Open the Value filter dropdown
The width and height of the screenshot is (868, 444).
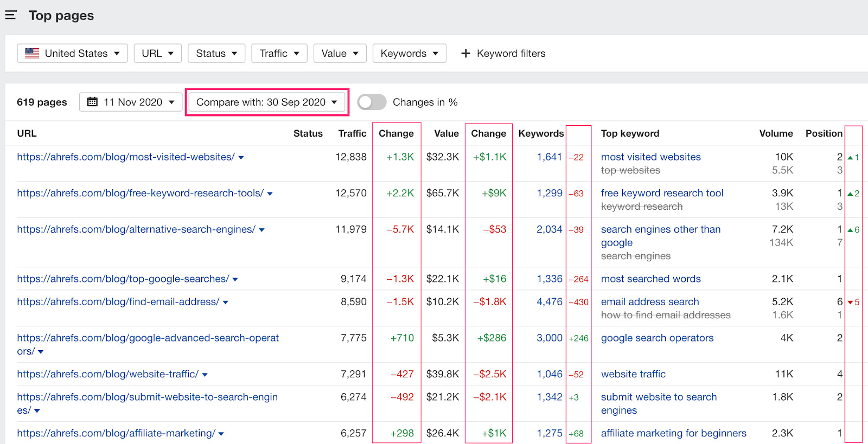point(340,53)
